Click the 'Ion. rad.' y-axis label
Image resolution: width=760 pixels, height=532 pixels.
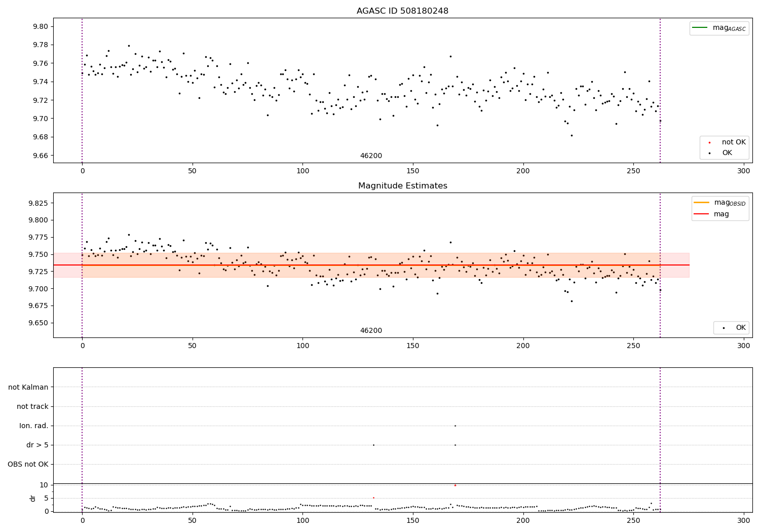click(x=34, y=426)
